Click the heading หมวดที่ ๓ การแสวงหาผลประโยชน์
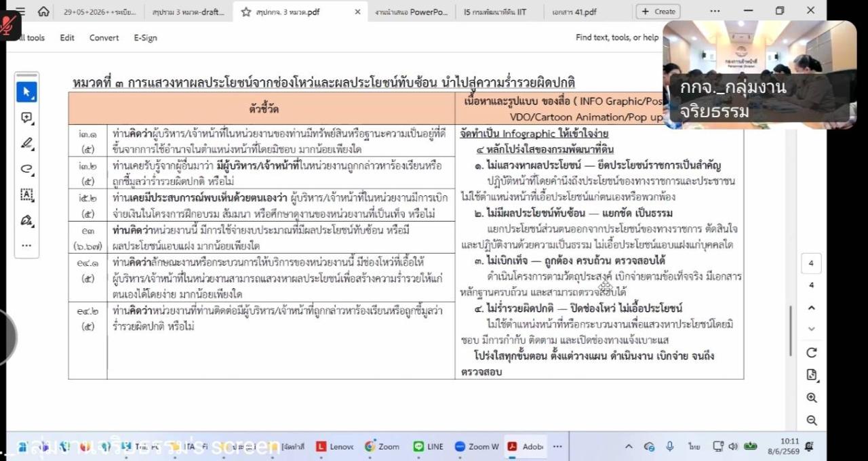This screenshot has width=868, height=461. (323, 83)
